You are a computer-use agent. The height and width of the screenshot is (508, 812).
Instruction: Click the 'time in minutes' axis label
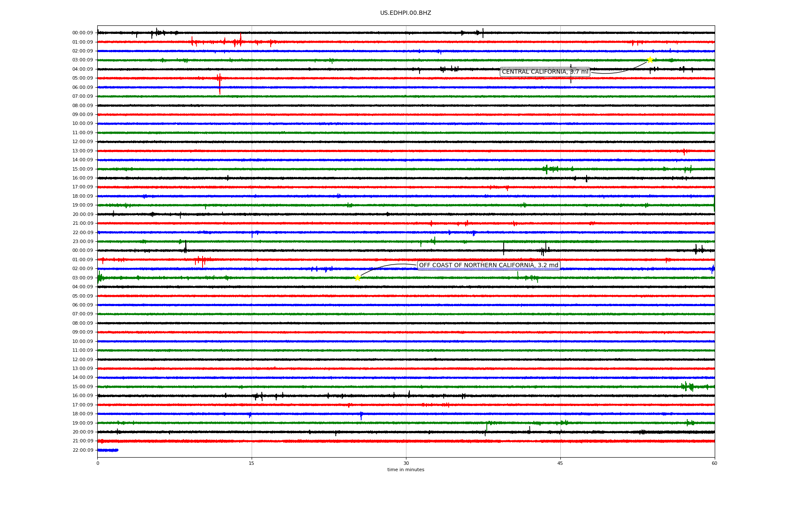pyautogui.click(x=406, y=470)
